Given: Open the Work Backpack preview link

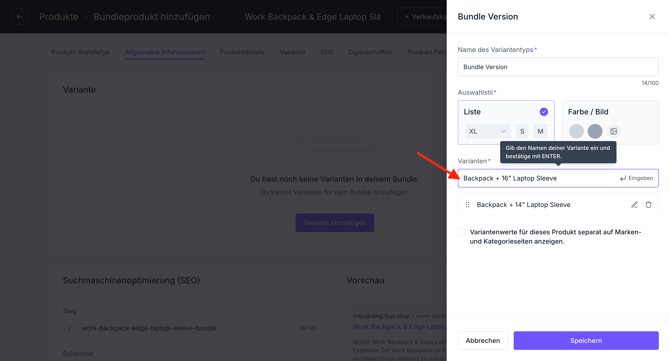Looking at the screenshot, I should coord(399,326).
